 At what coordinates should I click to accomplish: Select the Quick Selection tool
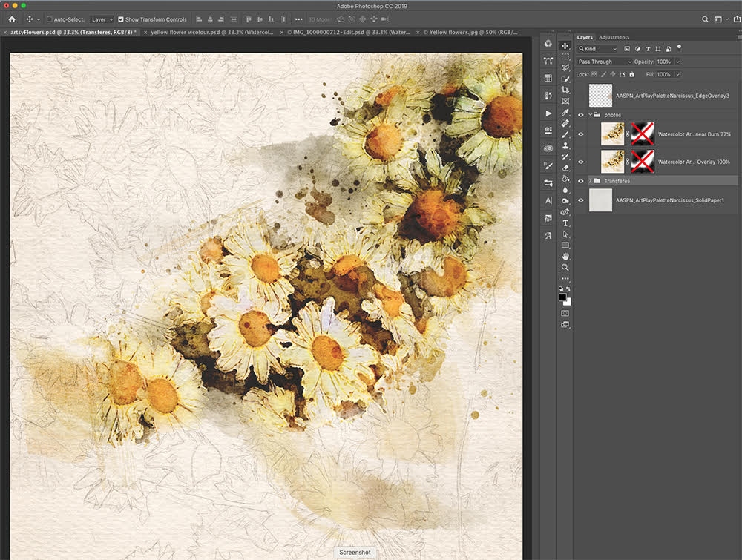[565, 79]
